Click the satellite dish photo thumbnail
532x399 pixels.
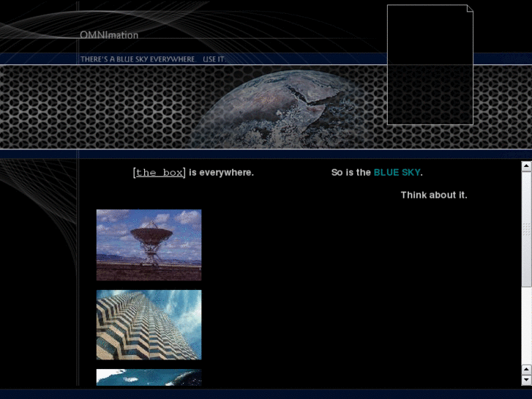pyautogui.click(x=149, y=245)
